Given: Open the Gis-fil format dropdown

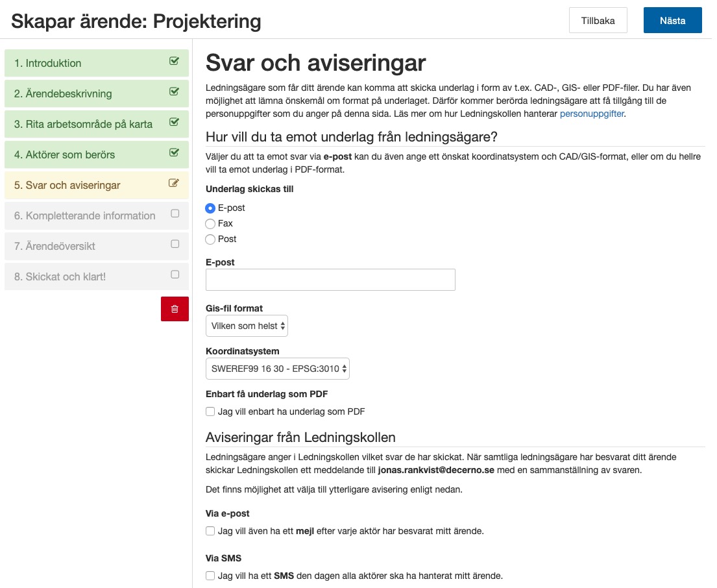Looking at the screenshot, I should pyautogui.click(x=247, y=325).
